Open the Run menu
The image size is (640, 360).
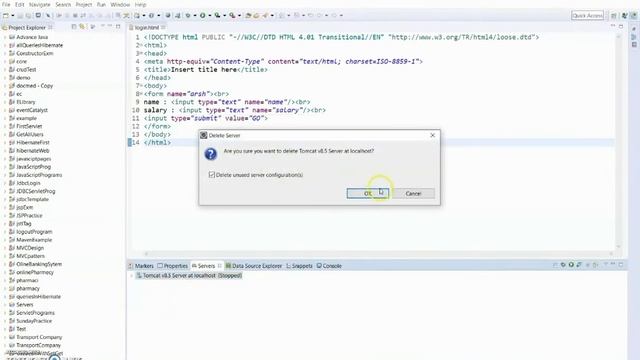point(101,4)
